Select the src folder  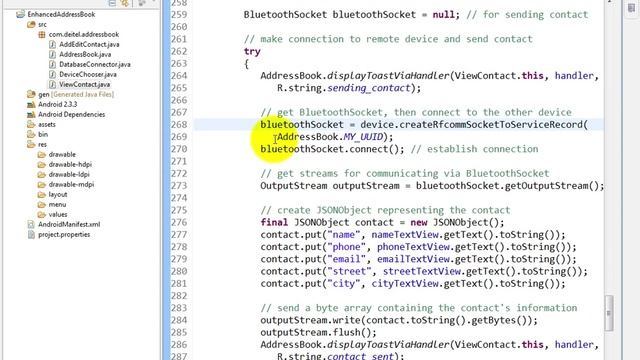(42, 24)
